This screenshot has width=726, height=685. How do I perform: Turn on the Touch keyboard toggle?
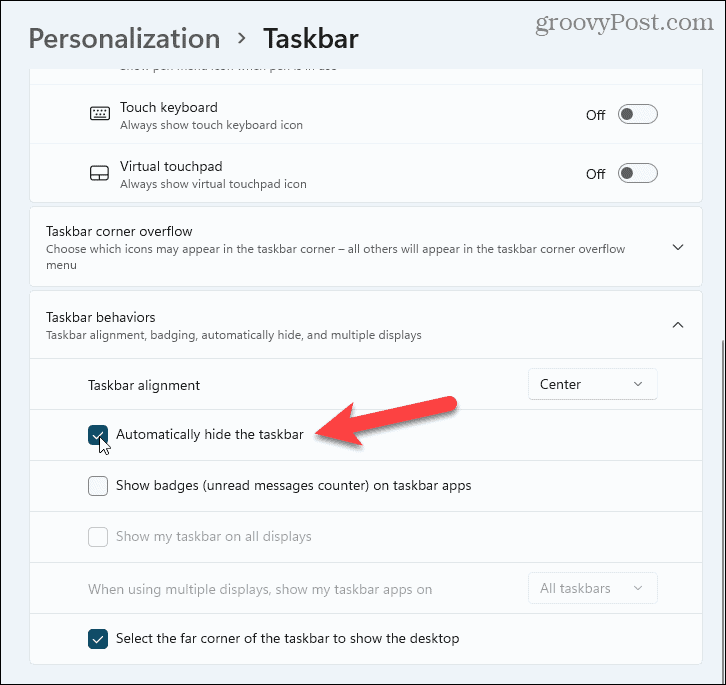637,114
